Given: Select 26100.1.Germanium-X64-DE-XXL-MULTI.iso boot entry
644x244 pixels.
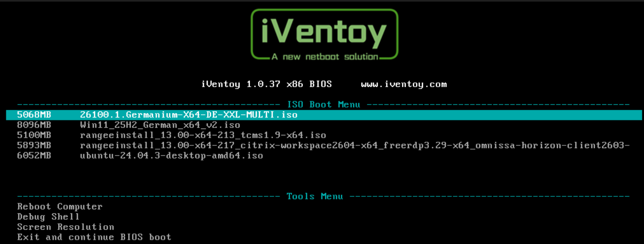Looking at the screenshot, I should tap(324, 115).
